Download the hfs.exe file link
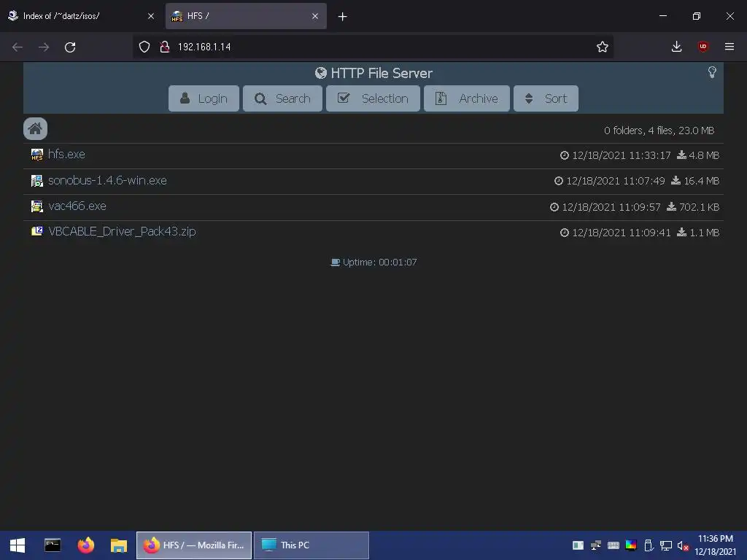This screenshot has height=560, width=747. pos(66,155)
